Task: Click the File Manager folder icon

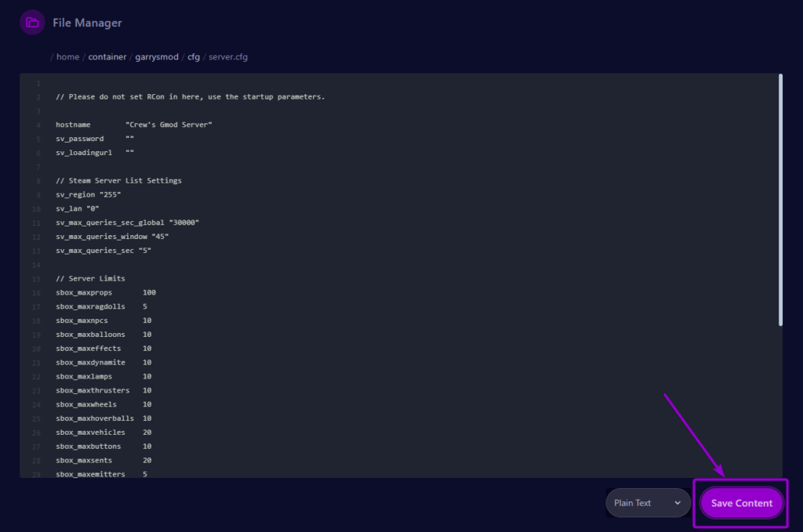Action: coord(32,23)
